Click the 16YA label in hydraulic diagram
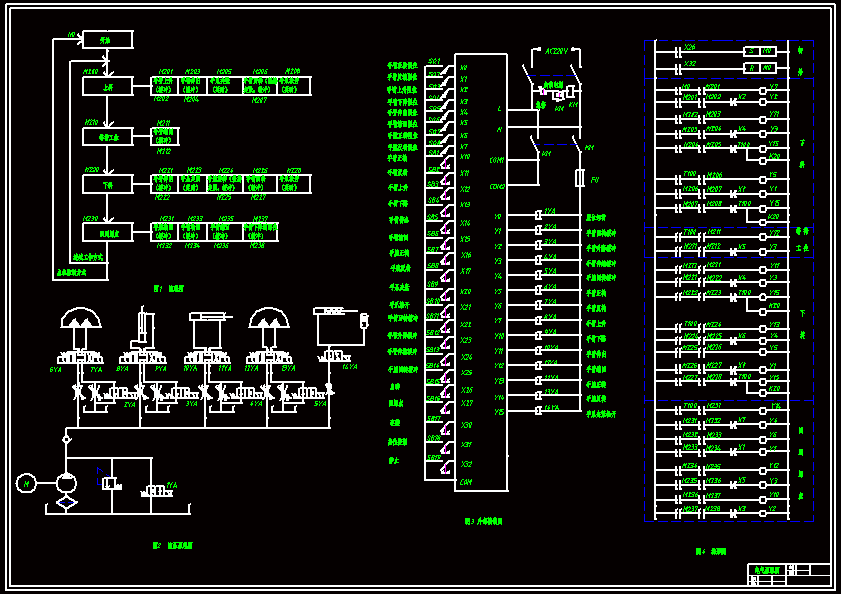Screen dimensions: 841x594 pyautogui.click(x=350, y=367)
